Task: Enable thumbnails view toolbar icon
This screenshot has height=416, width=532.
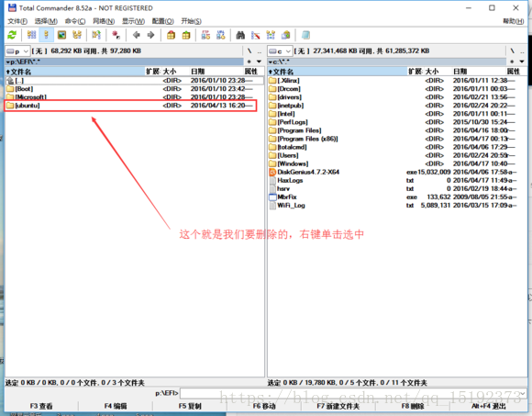Action: tap(61, 35)
